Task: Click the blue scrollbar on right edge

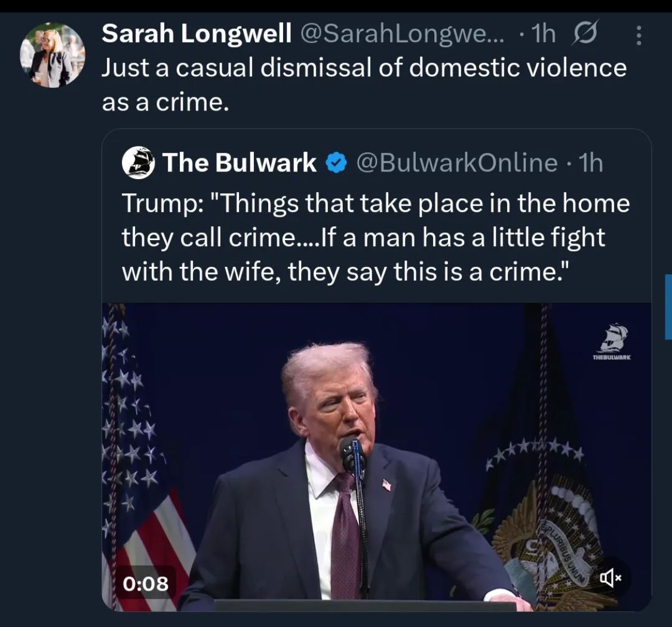Action: 668,306
